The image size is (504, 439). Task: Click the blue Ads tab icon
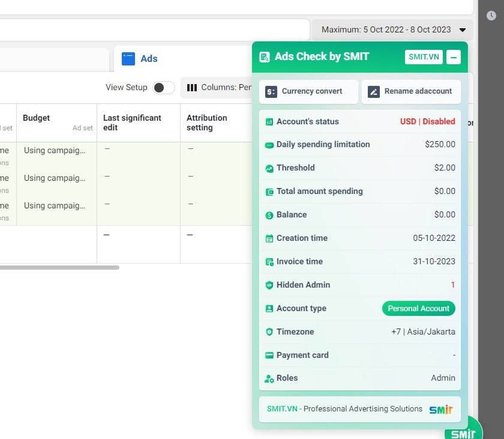128,59
